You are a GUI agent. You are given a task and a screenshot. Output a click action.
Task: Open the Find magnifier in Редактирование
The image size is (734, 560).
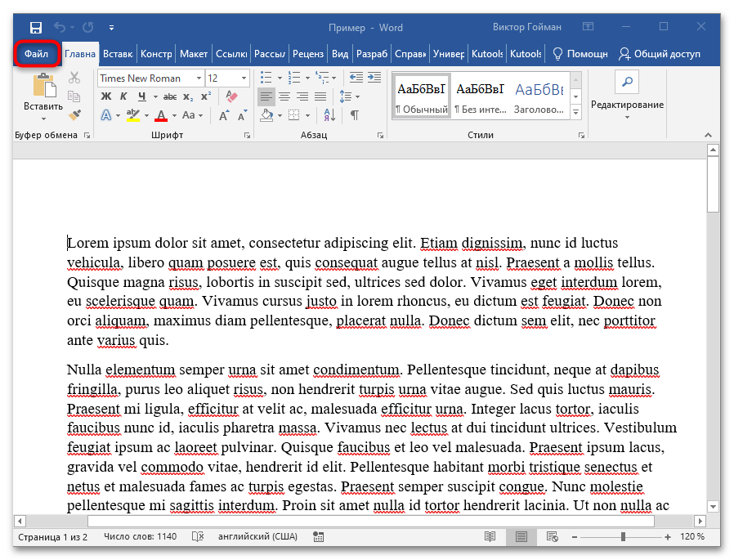point(627,82)
